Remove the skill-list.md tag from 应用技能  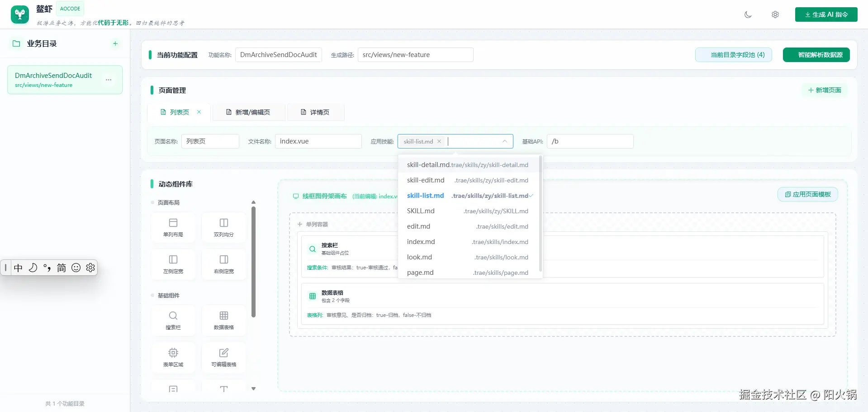[439, 141]
